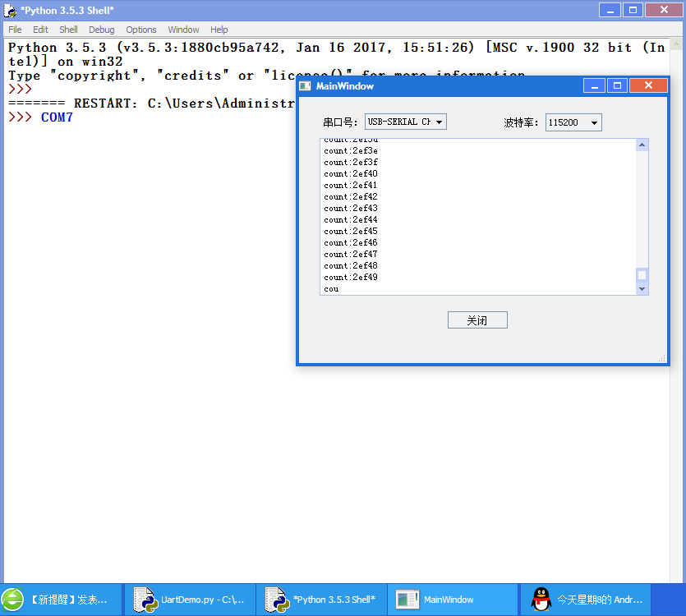Image resolution: width=686 pixels, height=616 pixels.
Task: Open the QQ penguin taskbar chat
Action: [x=585, y=600]
